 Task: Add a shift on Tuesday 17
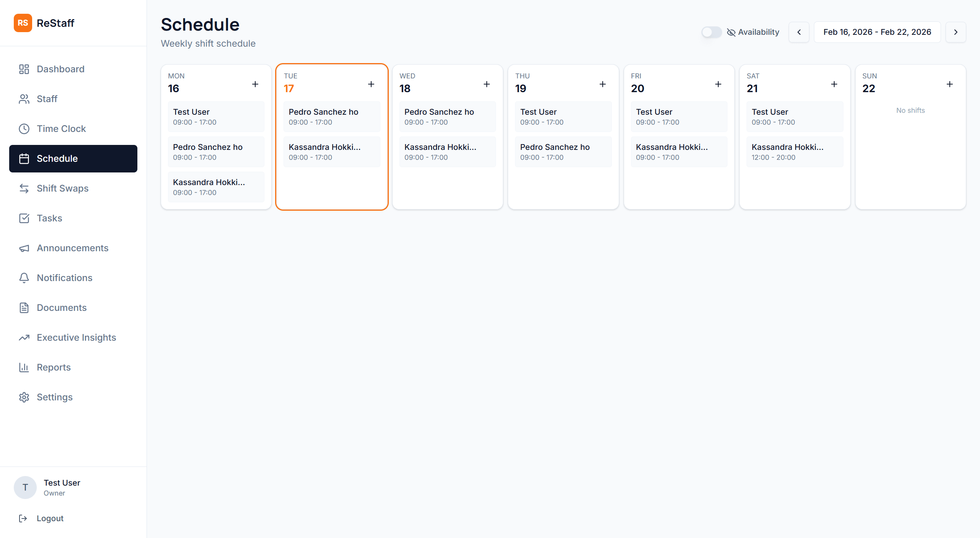(x=371, y=84)
